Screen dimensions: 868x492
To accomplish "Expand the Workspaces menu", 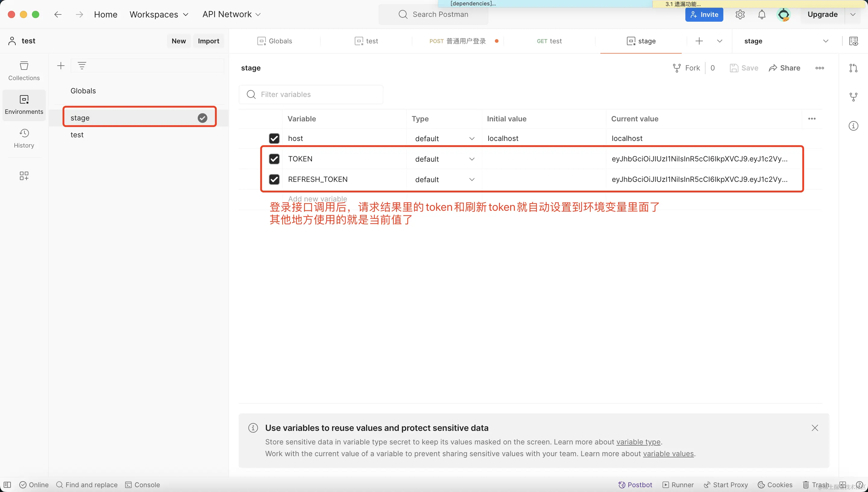I will 159,14.
